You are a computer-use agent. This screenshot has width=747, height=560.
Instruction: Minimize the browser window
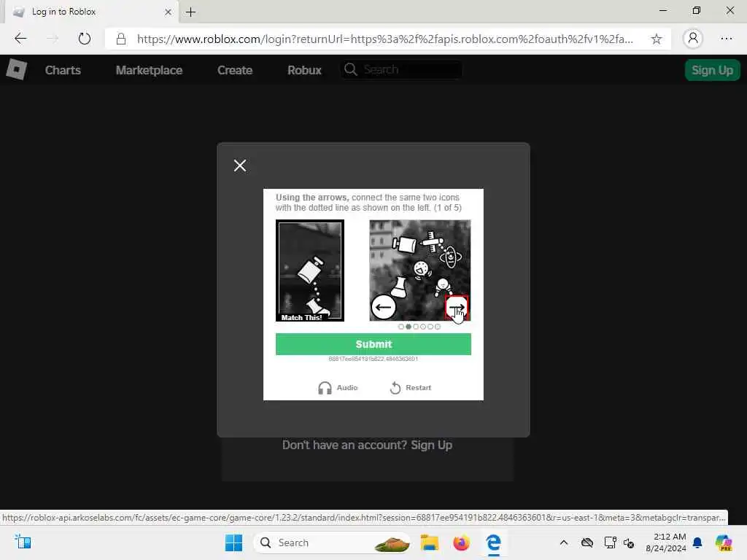[x=663, y=10]
